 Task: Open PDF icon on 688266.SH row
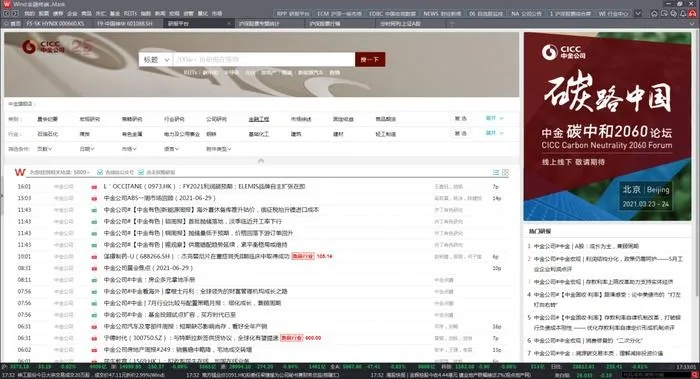pyautogui.click(x=94, y=257)
